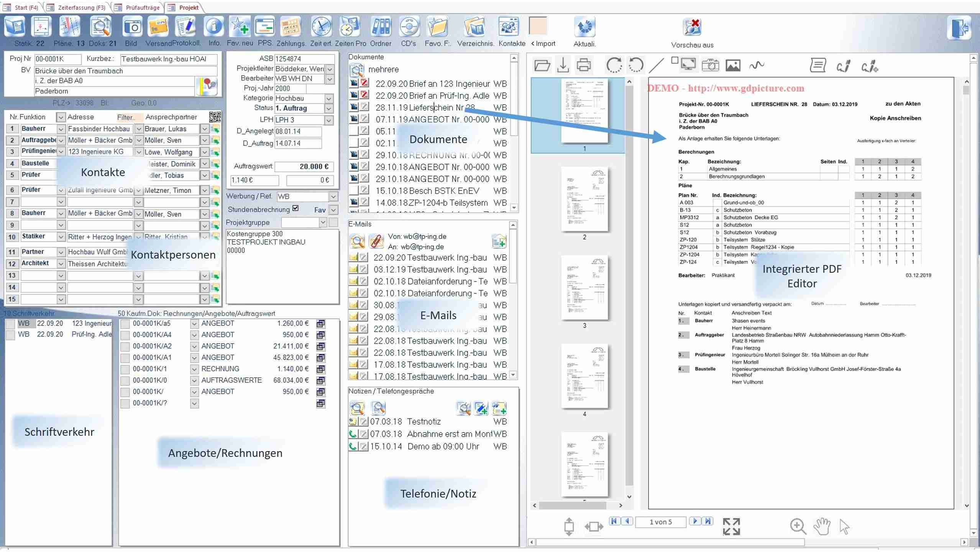Open the LPH 3 dropdown

point(329,120)
